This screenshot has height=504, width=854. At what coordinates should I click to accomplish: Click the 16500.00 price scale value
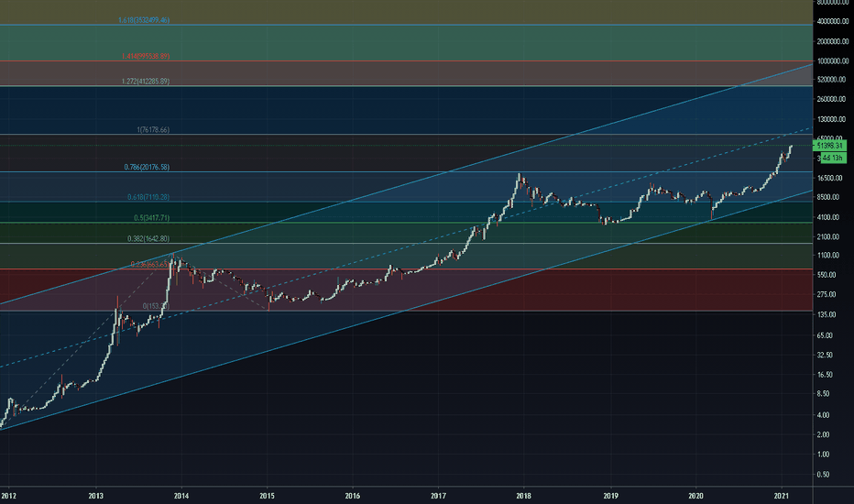coord(830,178)
